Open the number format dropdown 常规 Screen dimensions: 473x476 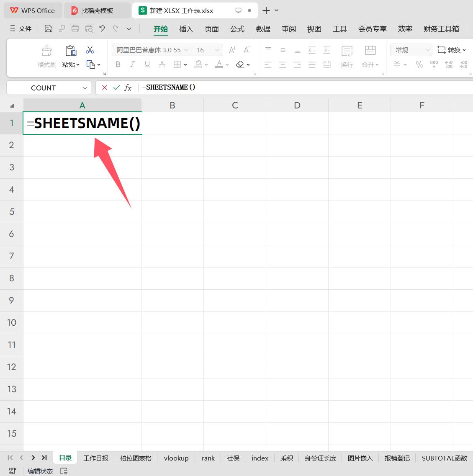[411, 50]
